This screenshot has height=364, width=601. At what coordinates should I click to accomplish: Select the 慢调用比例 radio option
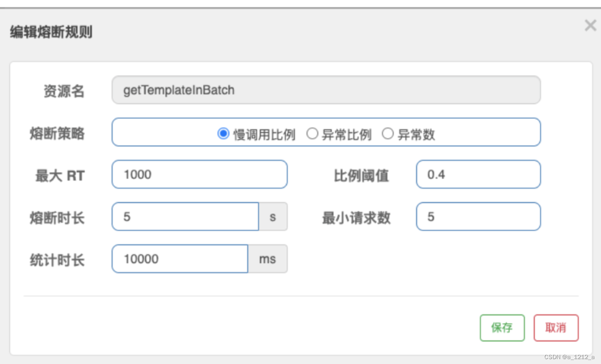point(223,134)
